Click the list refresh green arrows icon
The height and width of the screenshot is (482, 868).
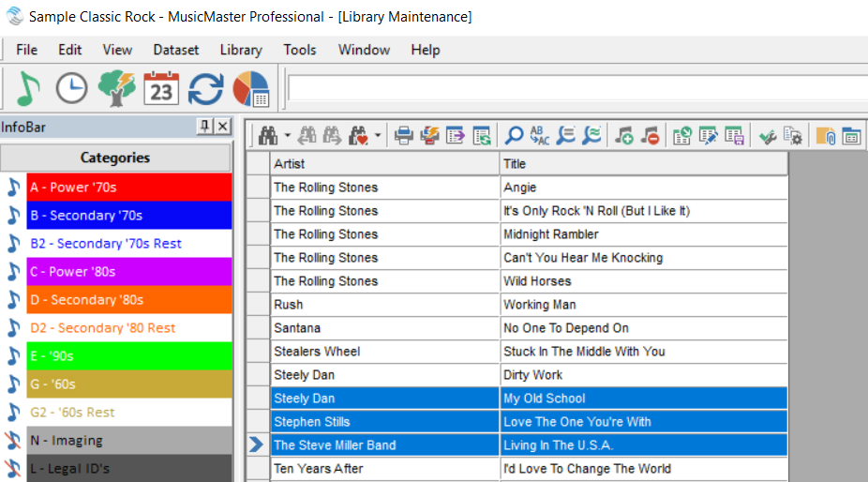[482, 135]
